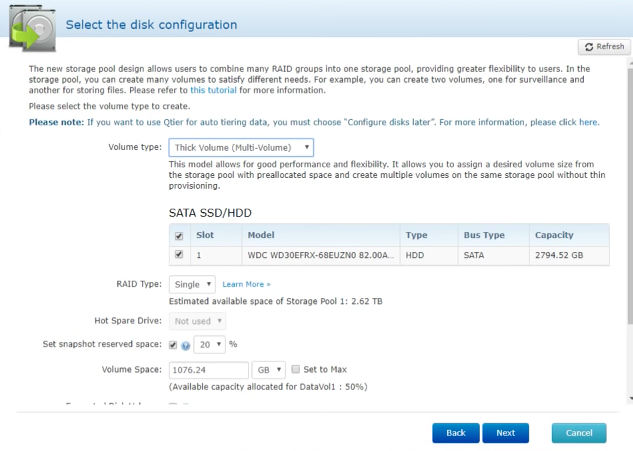Cancel the disk configuration wizard
This screenshot has height=451, width=633.
(578, 433)
